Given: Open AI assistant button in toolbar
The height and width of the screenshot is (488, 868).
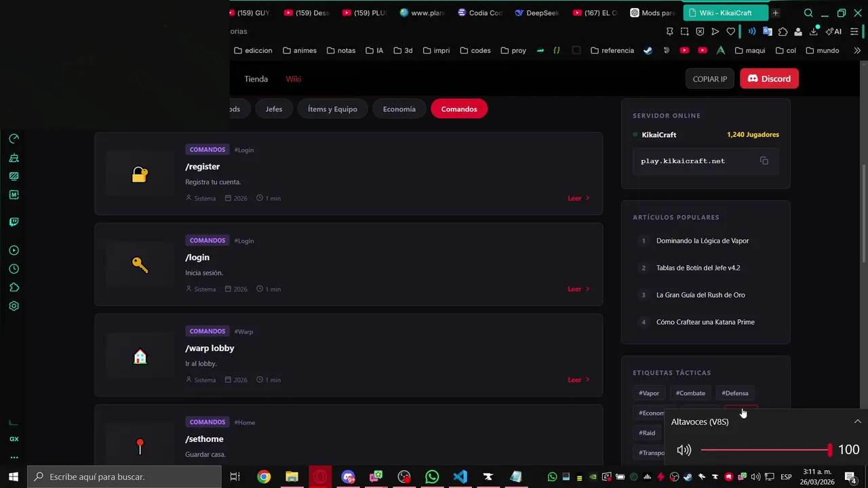Looking at the screenshot, I should 833,31.
